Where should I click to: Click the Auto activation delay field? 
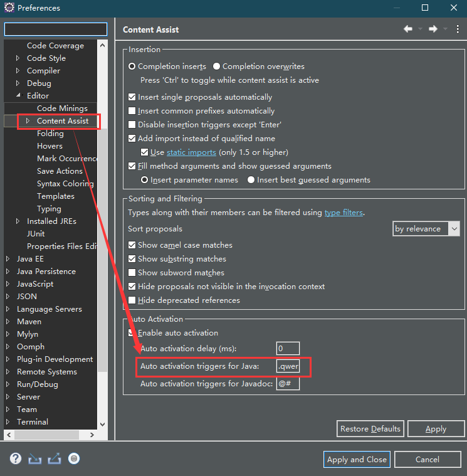(288, 348)
